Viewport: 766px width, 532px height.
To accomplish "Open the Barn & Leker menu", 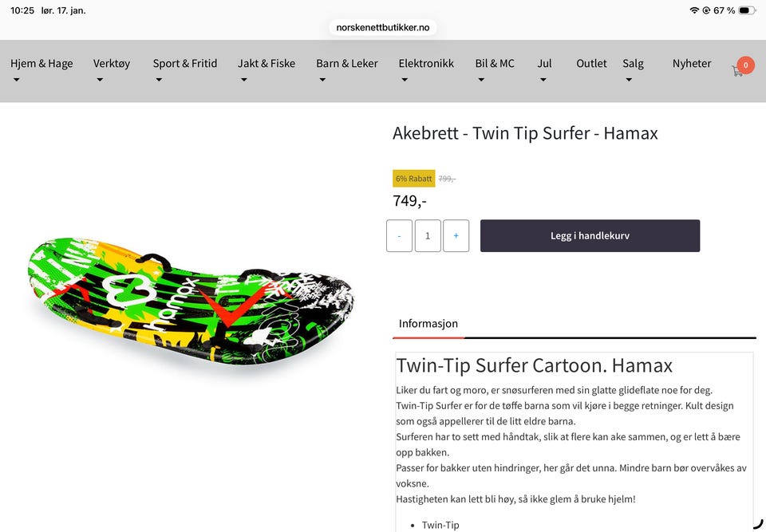I will coord(347,64).
